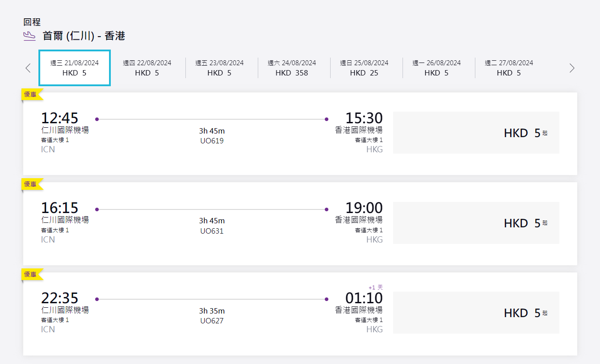600x364 pixels.
Task: Pick Monday 26/08/2024 date tab
Action: [x=436, y=68]
